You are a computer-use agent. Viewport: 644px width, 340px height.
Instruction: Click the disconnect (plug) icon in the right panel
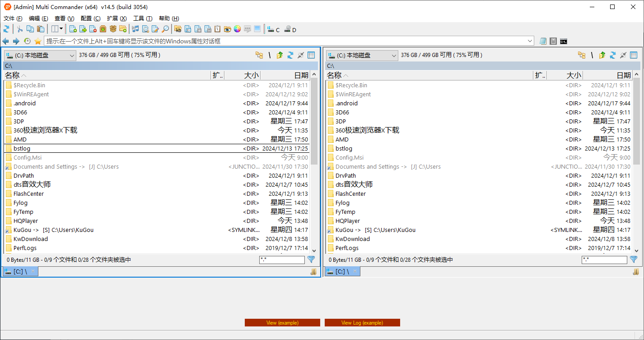click(623, 55)
